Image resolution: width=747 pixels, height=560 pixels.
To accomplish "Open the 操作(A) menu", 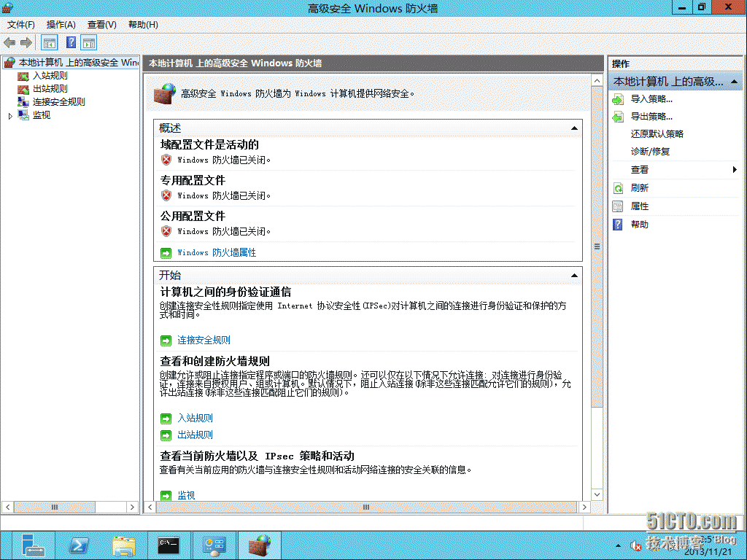I will point(61,24).
